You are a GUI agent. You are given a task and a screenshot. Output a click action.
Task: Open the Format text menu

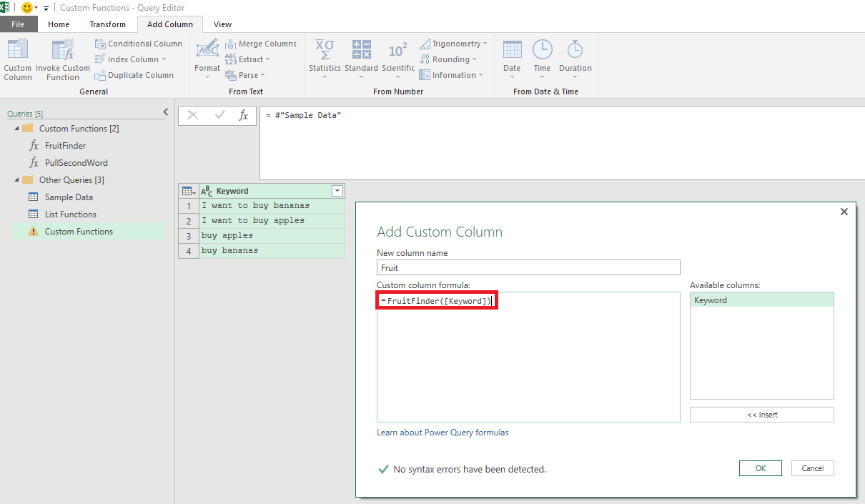[207, 60]
